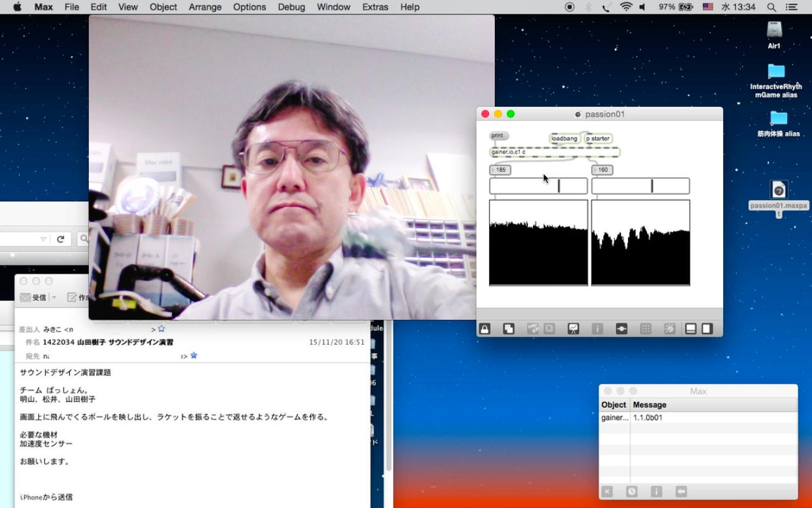
Task: Select the 1.1.0b01 message row
Action: click(x=698, y=418)
